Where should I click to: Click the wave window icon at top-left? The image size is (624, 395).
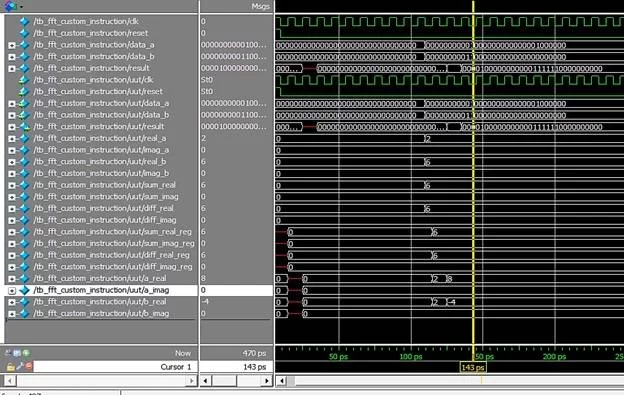click(x=10, y=6)
